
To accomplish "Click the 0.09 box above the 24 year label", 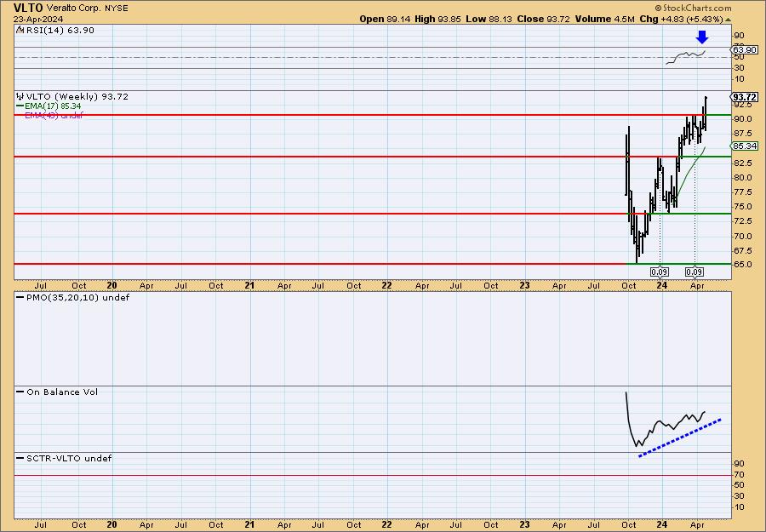I will (x=660, y=272).
